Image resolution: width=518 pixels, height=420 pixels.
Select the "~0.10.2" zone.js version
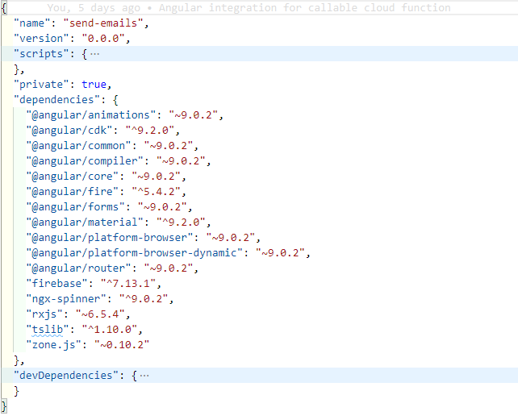122,345
